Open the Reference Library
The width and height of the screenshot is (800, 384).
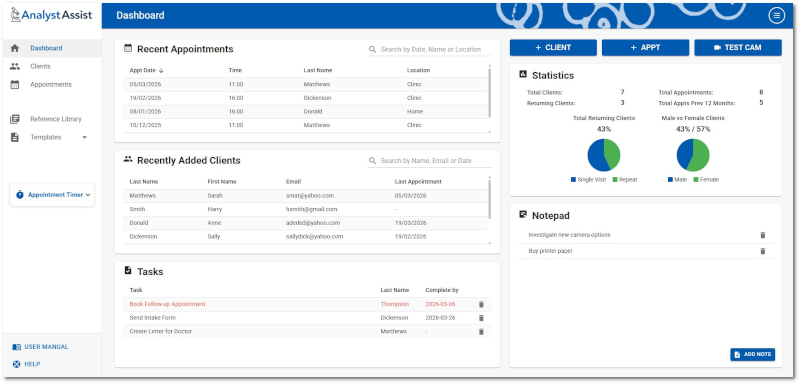pos(52,119)
